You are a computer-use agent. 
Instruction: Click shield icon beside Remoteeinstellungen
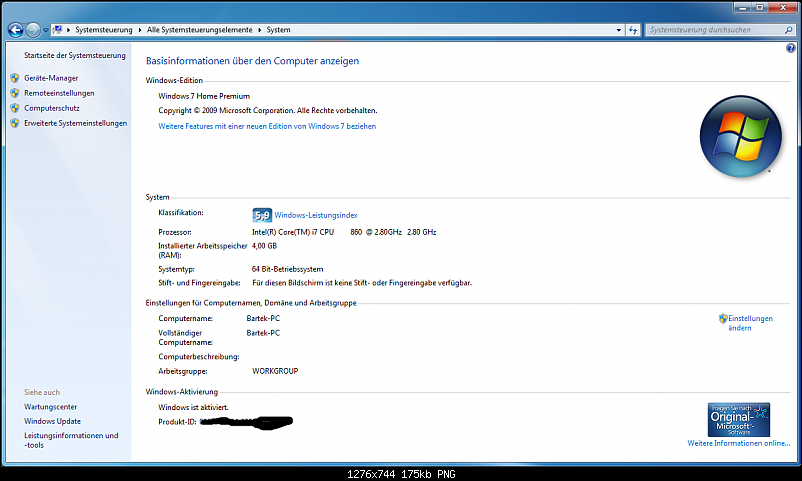coord(15,93)
